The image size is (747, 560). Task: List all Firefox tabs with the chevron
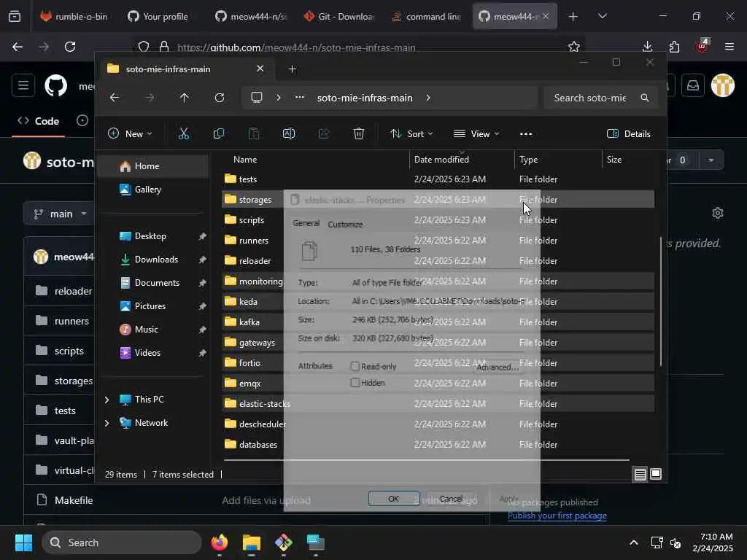tap(602, 16)
